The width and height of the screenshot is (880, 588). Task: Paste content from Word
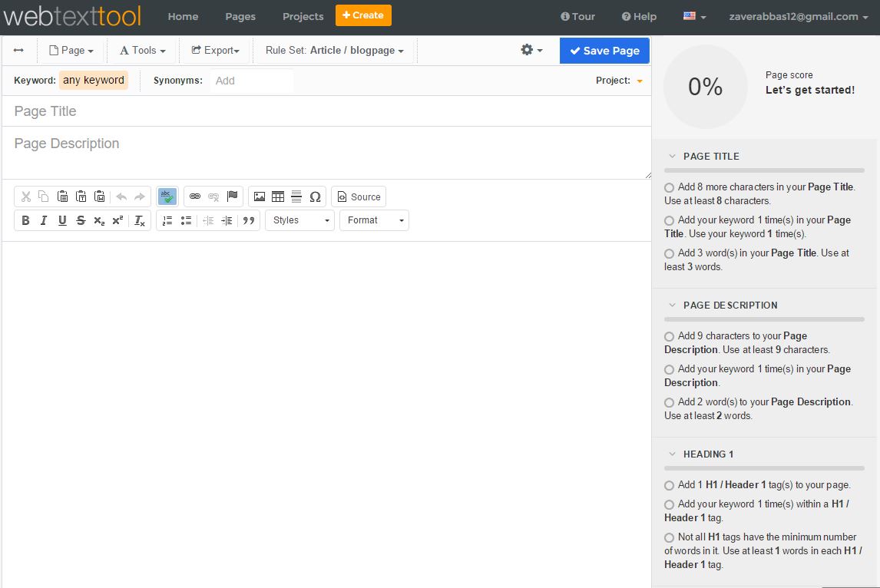click(x=99, y=197)
